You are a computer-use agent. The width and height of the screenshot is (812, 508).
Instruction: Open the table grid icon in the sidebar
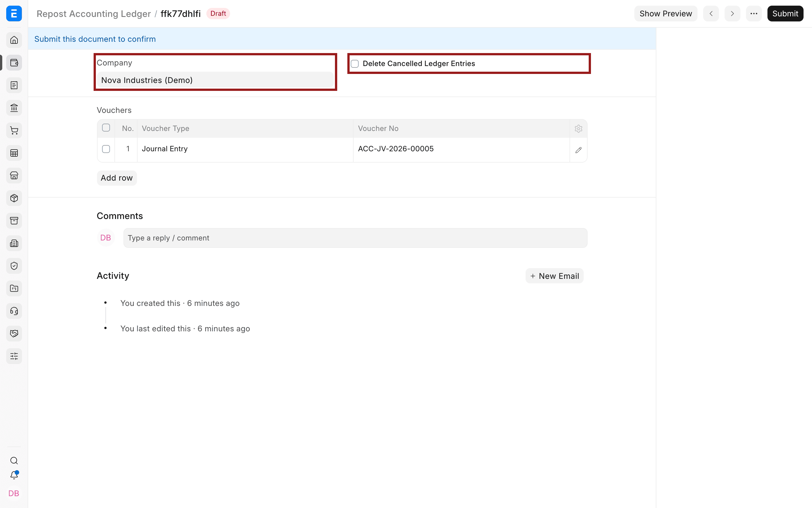click(14, 153)
